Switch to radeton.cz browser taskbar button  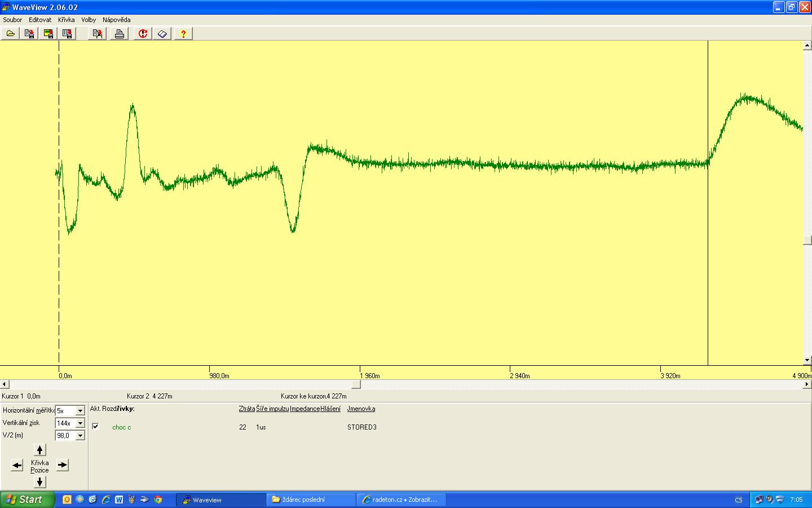pyautogui.click(x=401, y=500)
